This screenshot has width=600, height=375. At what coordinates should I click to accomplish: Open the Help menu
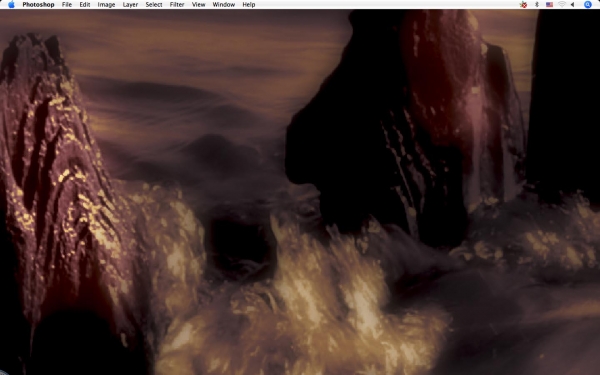point(249,5)
